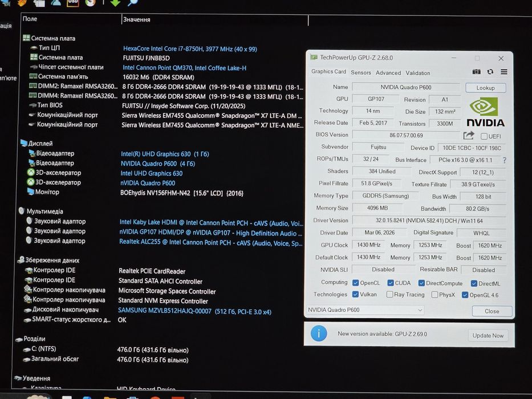This screenshot has height=399, width=532.
Task: Enable the Ray Tracing checkbox
Action: coord(390,295)
